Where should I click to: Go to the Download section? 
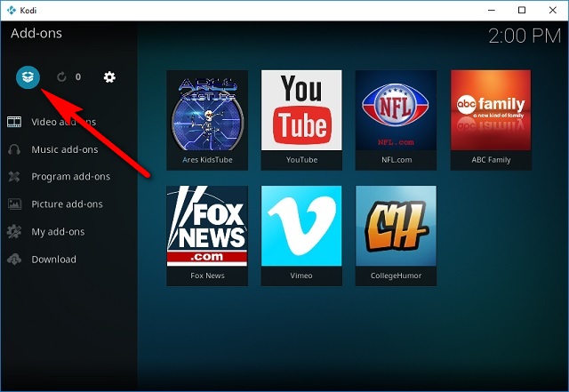coord(53,260)
